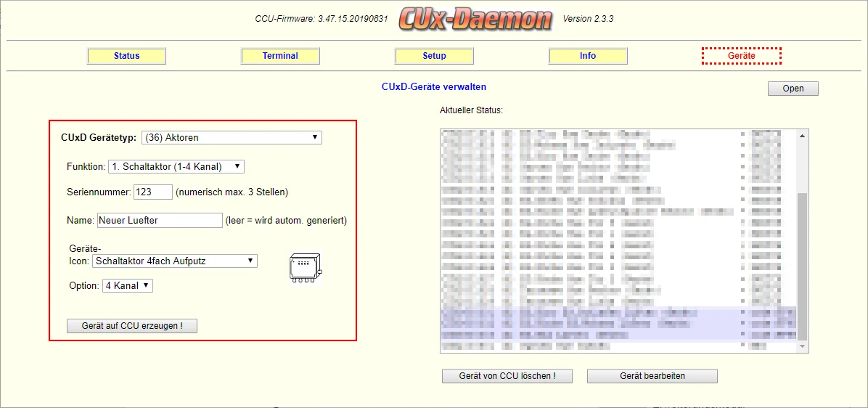Open the Geräte-Icon dropdown
The height and width of the screenshot is (408, 868).
(x=175, y=261)
